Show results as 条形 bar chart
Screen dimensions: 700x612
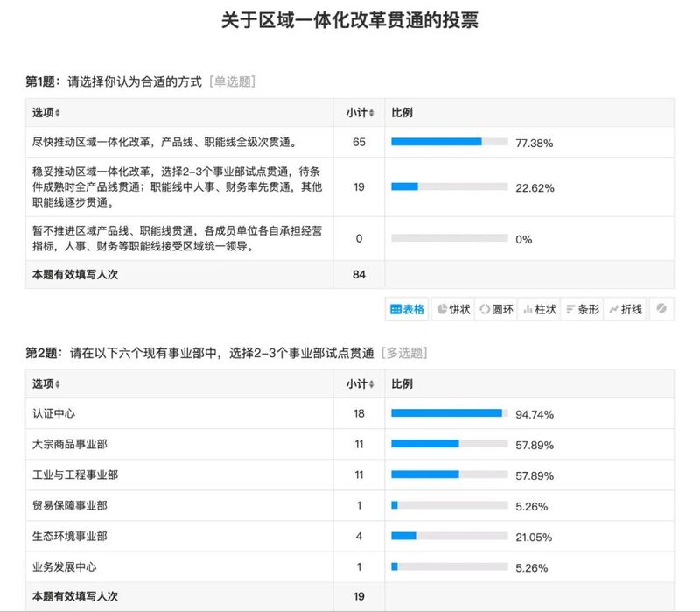582,309
